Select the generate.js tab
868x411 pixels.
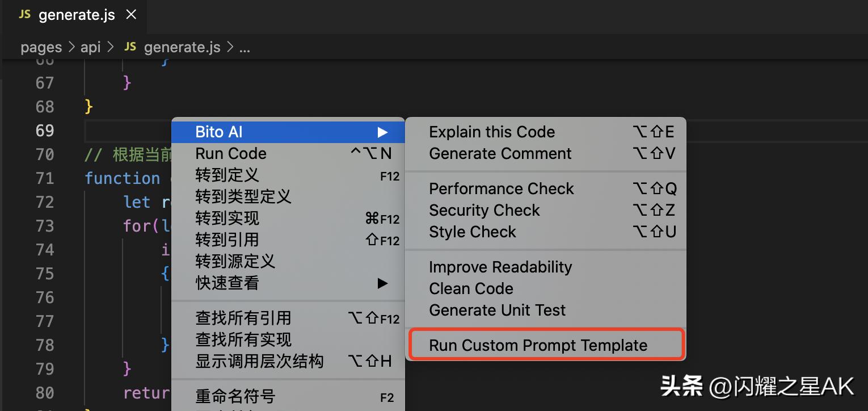74,15
